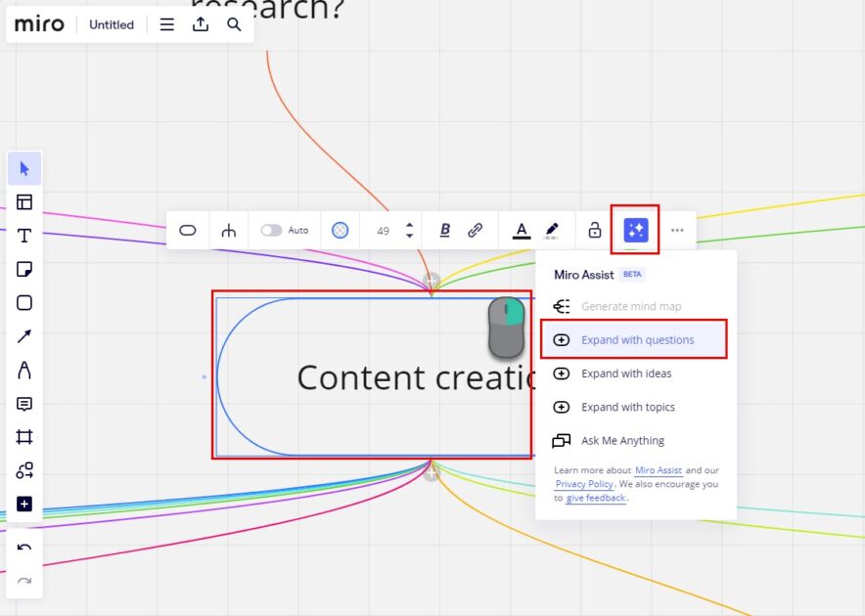Click the lock icon to lock the shape
This screenshot has height=616, width=865.
point(593,230)
